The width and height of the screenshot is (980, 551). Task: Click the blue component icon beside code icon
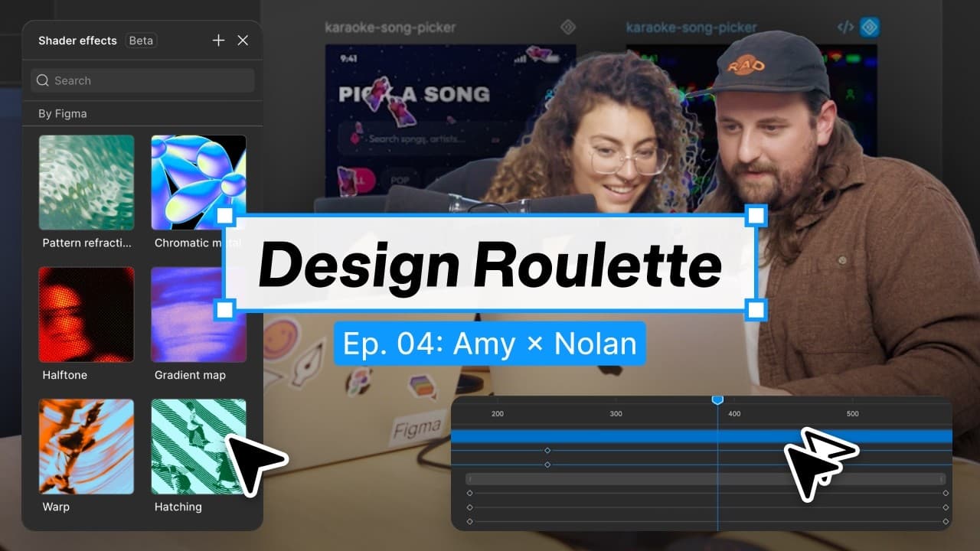tap(870, 28)
